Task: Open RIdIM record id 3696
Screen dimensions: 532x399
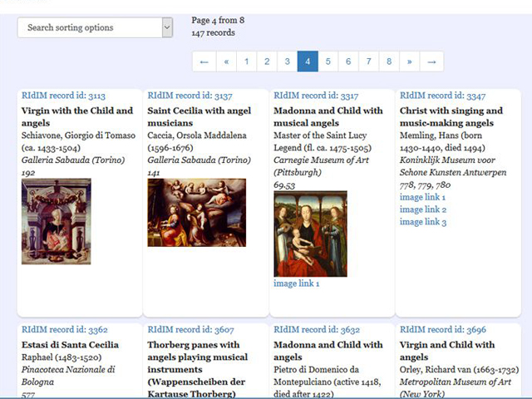Action: (442, 330)
